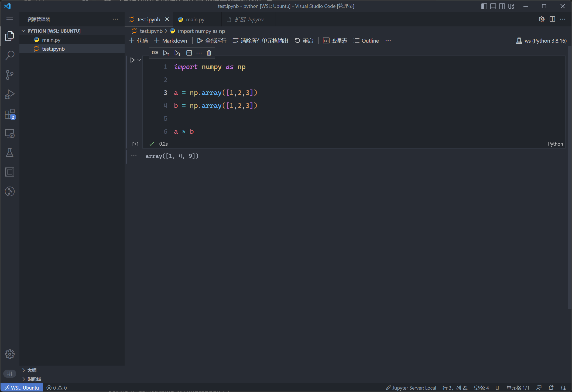Delete the cell with trash icon

point(209,53)
